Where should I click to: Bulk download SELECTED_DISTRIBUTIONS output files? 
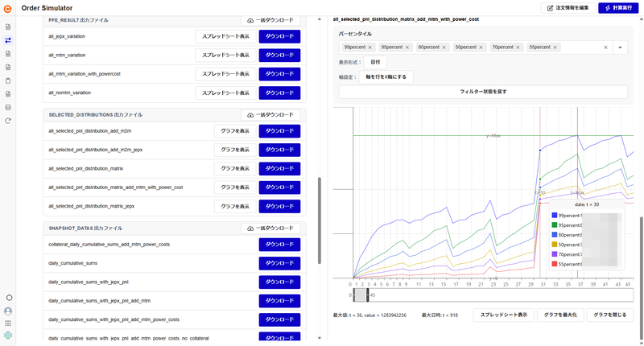pos(270,115)
